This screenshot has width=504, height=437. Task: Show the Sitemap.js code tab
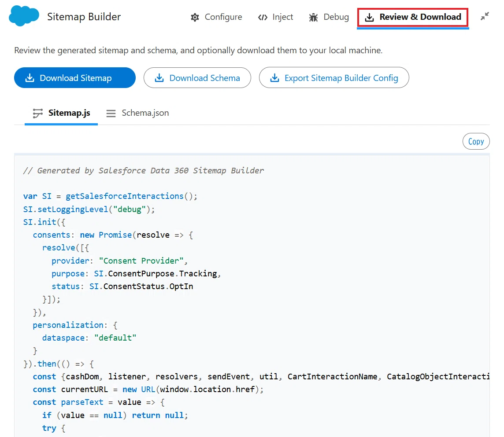[x=61, y=113]
